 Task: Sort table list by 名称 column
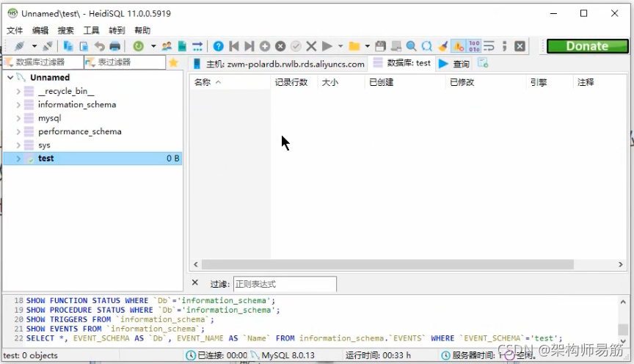coord(230,82)
